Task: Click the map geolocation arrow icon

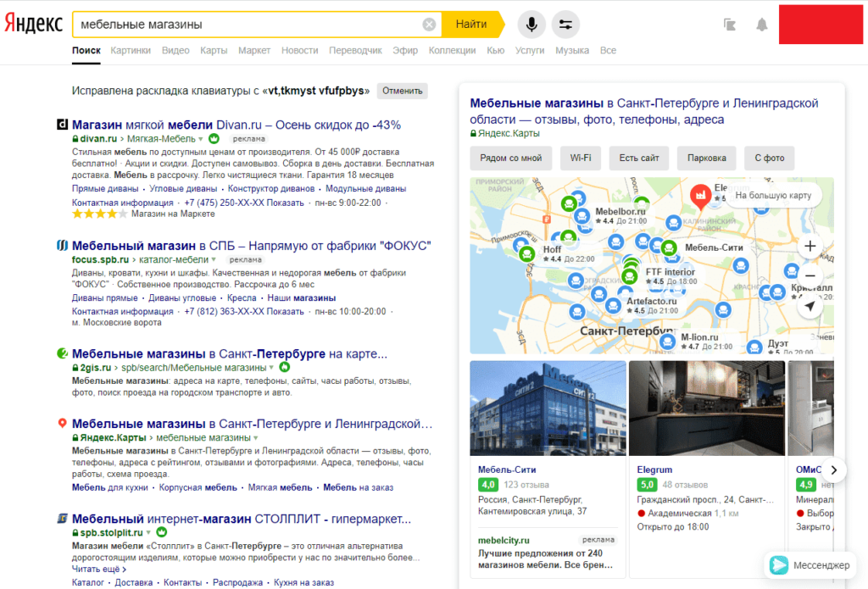Action: pyautogui.click(x=810, y=306)
